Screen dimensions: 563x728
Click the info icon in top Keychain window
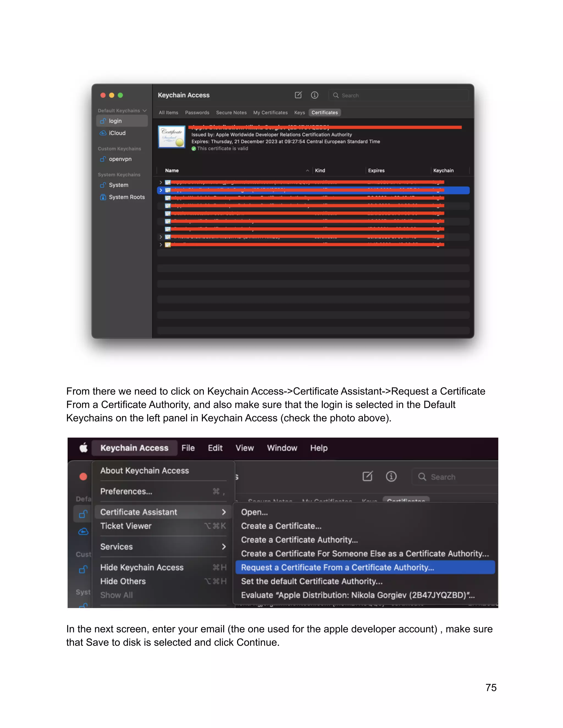pyautogui.click(x=314, y=95)
